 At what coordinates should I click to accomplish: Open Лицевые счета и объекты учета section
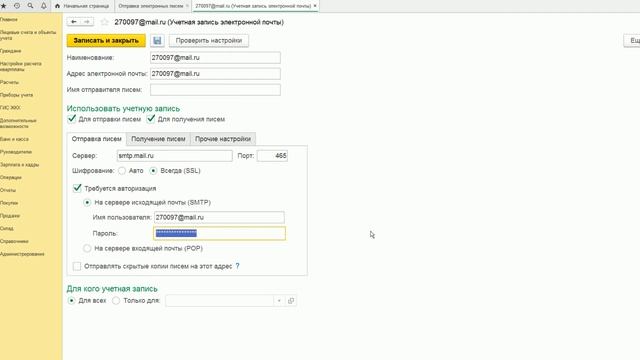(x=28, y=35)
